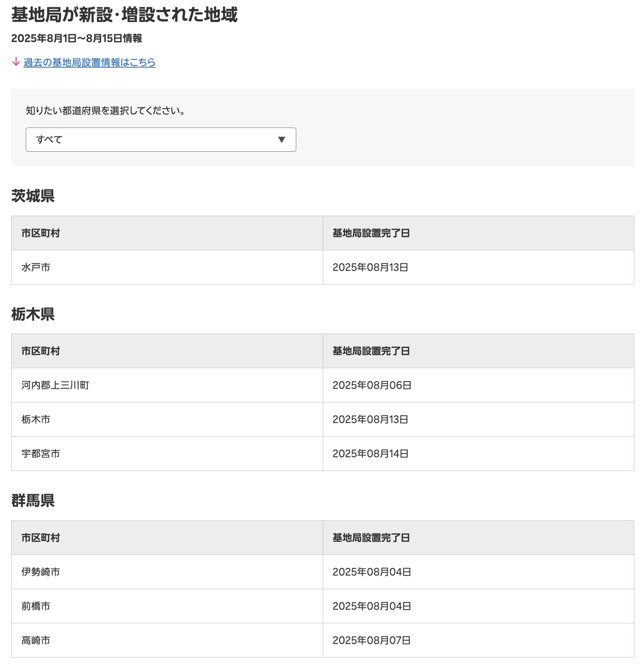The height and width of the screenshot is (664, 644).
Task: Select the 茨城県 heading
Action: click(33, 196)
